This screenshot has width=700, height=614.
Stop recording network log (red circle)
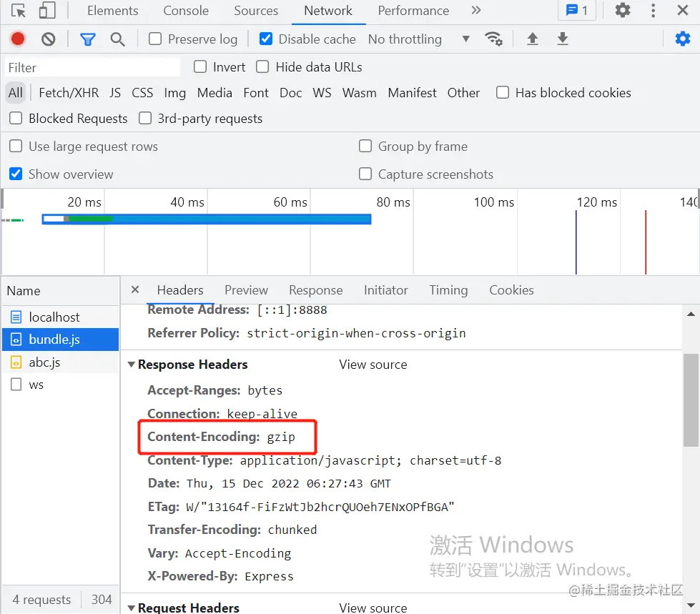[x=18, y=39]
